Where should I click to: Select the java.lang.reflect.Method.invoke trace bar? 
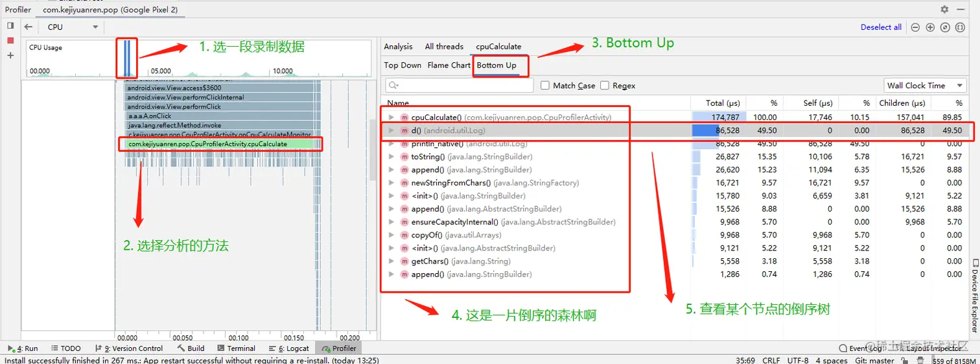(x=219, y=125)
